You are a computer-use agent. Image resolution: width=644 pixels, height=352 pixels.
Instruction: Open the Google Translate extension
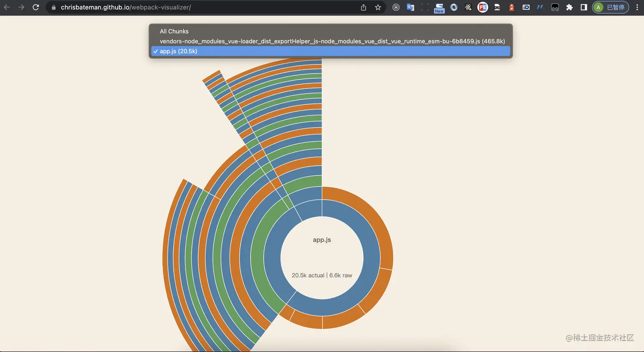[x=411, y=7]
